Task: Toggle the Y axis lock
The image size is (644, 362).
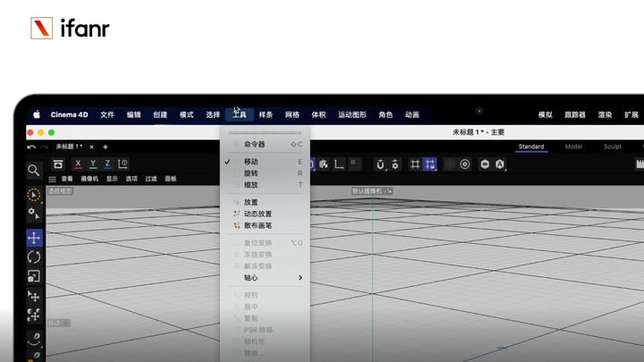Action: 93,164
